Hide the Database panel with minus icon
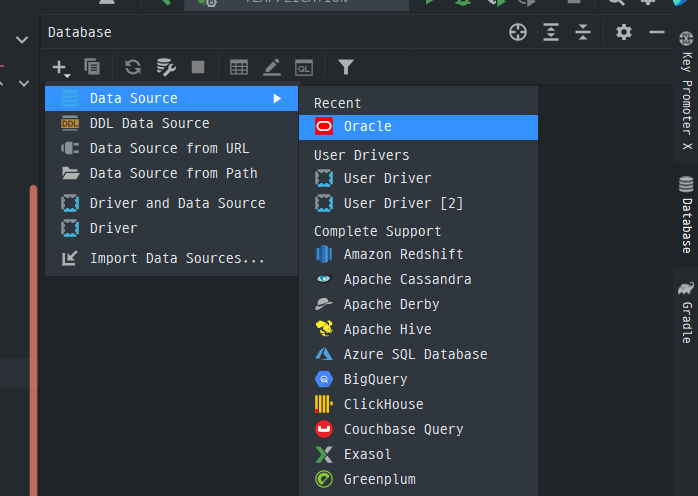Screen dimensions: 698x496 tap(657, 33)
